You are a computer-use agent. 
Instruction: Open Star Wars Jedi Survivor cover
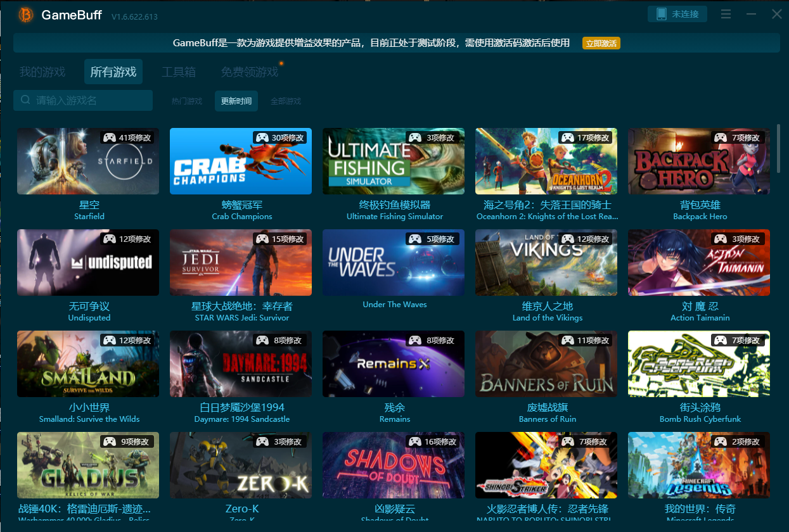coord(241,263)
